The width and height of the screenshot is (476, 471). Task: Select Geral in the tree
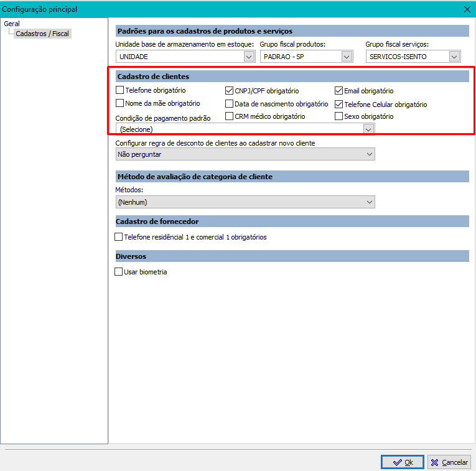coord(12,24)
